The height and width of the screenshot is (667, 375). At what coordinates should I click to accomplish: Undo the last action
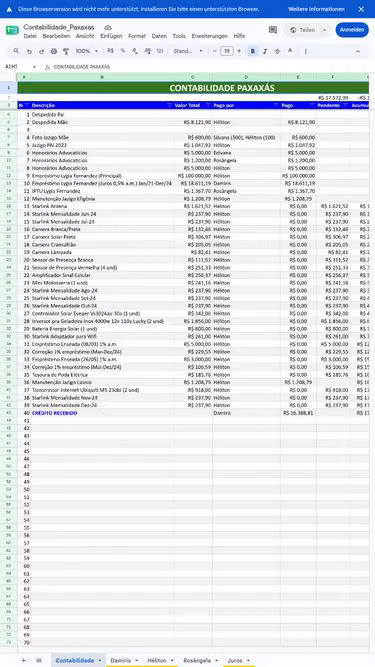(x=29, y=51)
